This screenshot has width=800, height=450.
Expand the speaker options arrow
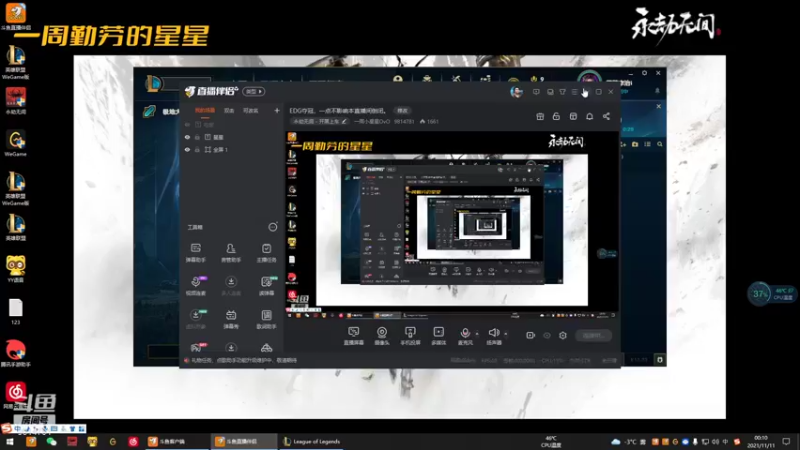tap(506, 334)
